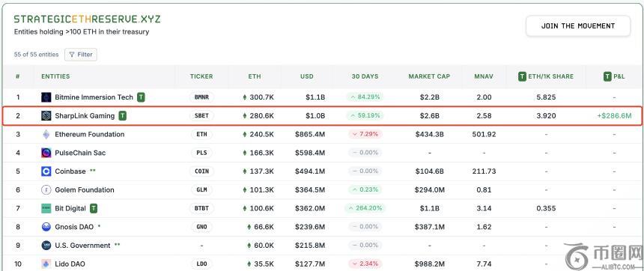Click the 211.73 MNAV value
Screen dimensions: 644x271
coord(484,171)
